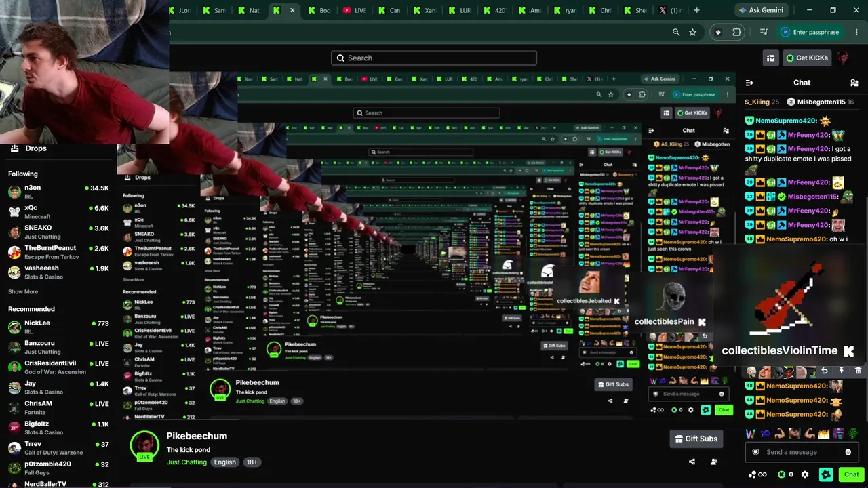This screenshot has height=488, width=868.
Task: Open the channel shop icon left of Get KICKs
Action: pos(770,58)
